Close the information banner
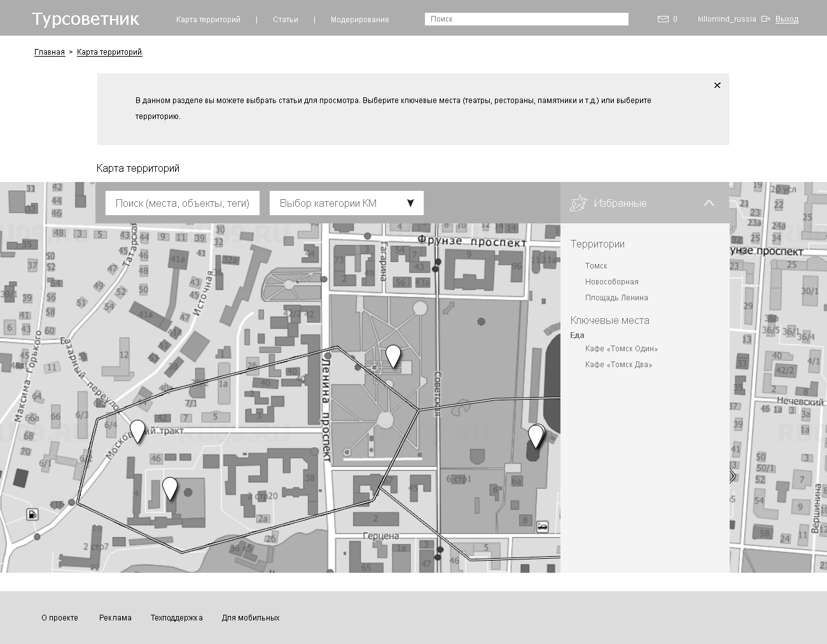This screenshot has width=827, height=644. point(717,85)
